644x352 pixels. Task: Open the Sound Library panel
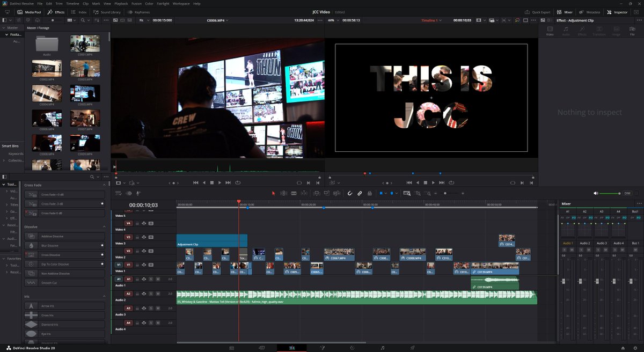click(107, 12)
